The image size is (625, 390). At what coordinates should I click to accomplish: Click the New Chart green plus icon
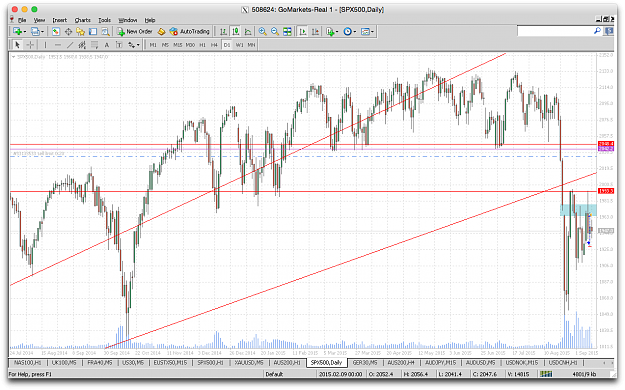click(x=17, y=32)
